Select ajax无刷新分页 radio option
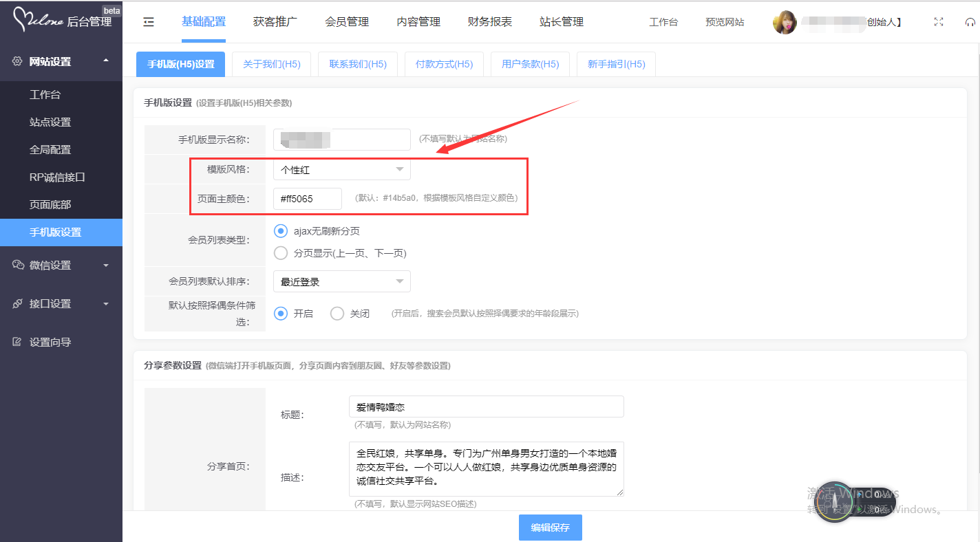Image resolution: width=980 pixels, height=542 pixels. click(281, 231)
